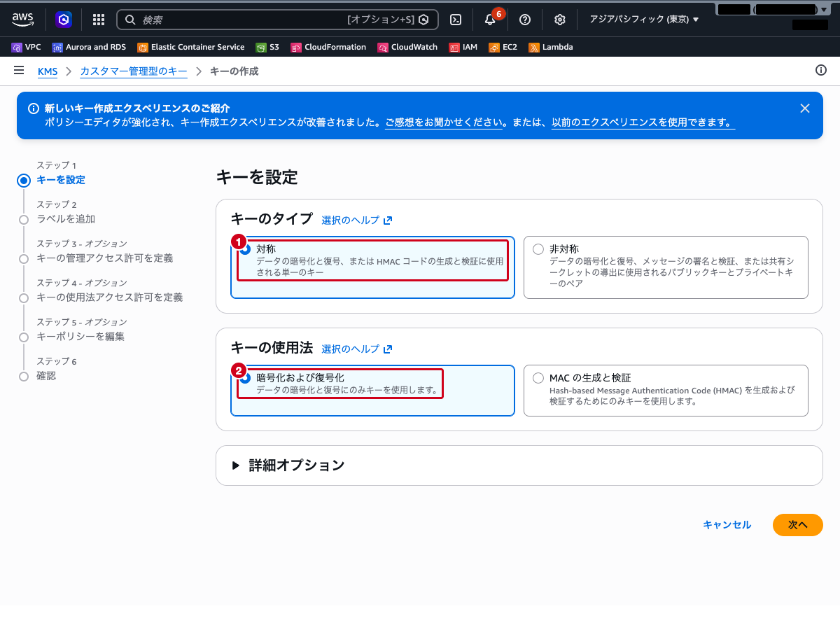Open the Elastic Container Service bookmark
This screenshot has height=630, width=840.
(191, 47)
